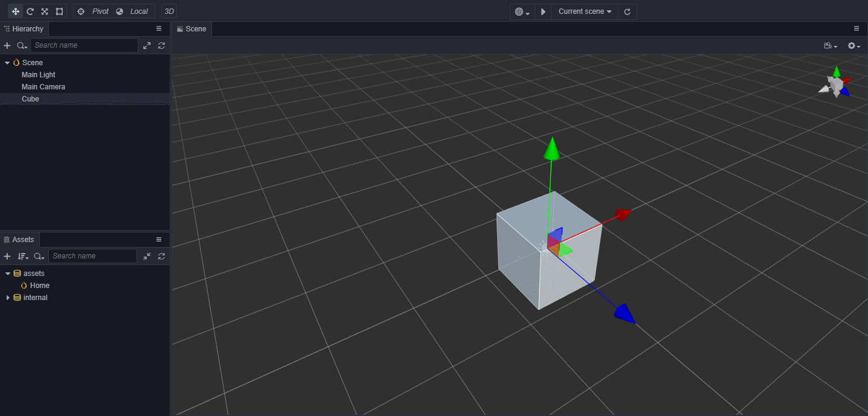Viewport: 868px width, 416px height.
Task: Click the blue Z cone on the view cube
Action: point(844,92)
